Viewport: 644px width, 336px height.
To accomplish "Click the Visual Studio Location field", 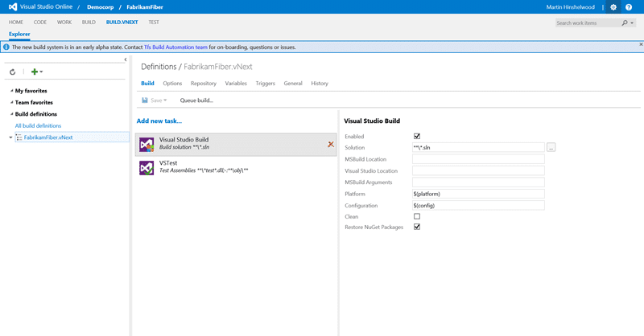I will click(x=478, y=170).
